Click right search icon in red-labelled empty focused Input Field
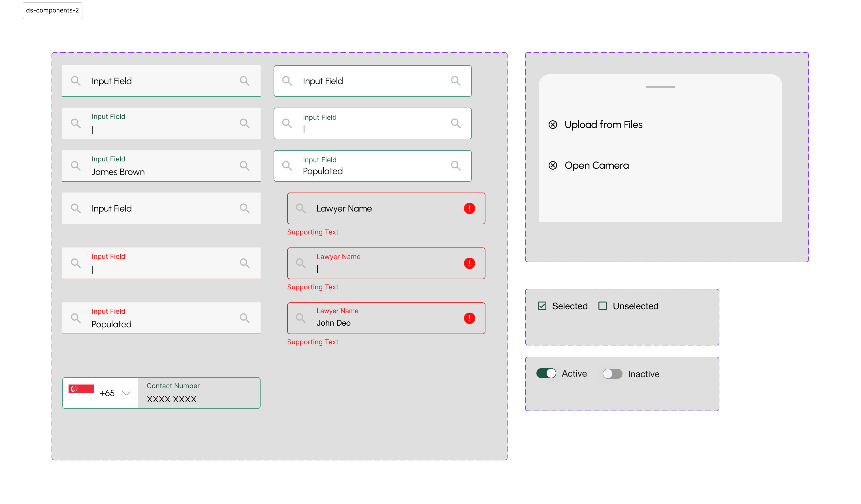The width and height of the screenshot is (861, 504). [x=245, y=263]
